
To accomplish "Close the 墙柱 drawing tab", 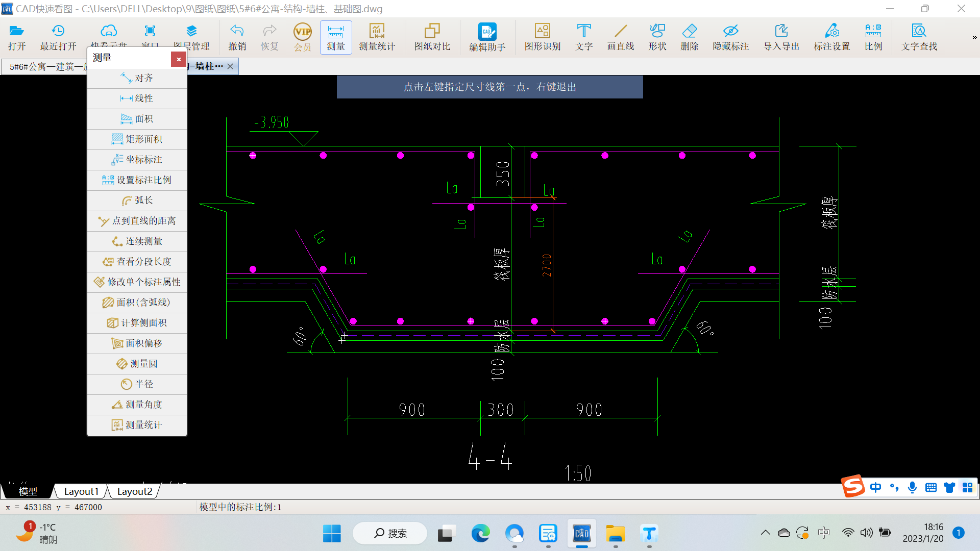I will [230, 66].
